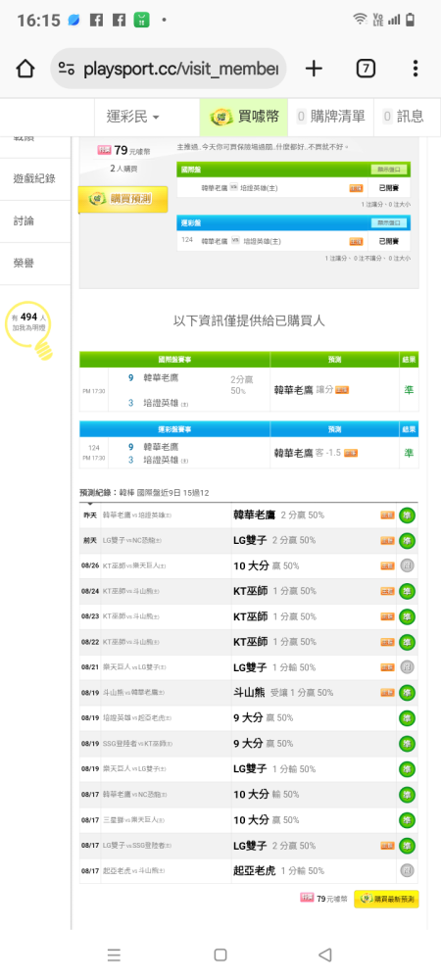Open the tab switcher showing 7 tabs
The image size is (441, 980).
[x=366, y=69]
